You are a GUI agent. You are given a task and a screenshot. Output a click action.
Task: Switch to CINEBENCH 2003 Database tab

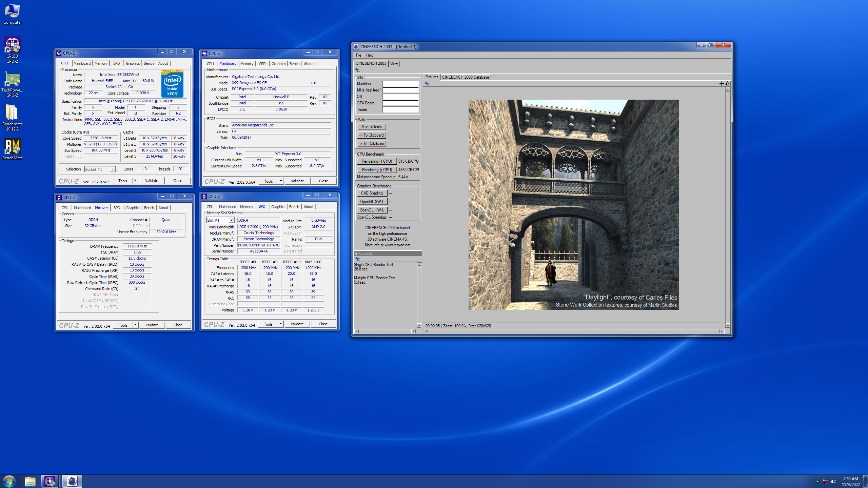tap(466, 77)
